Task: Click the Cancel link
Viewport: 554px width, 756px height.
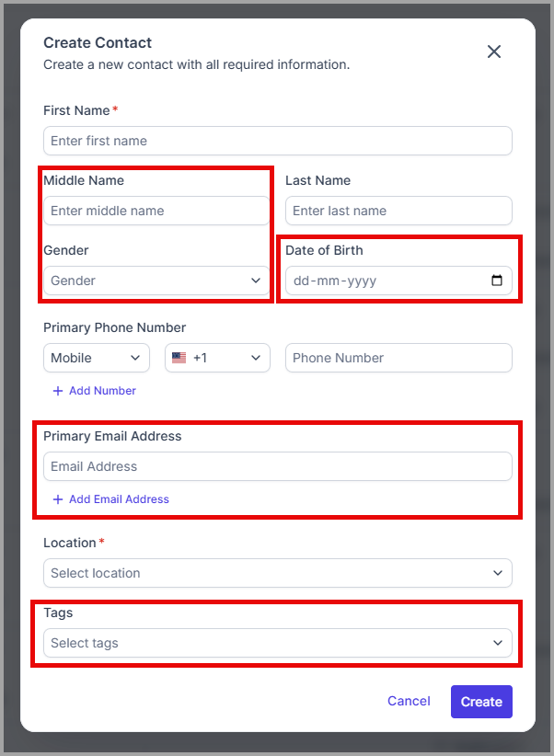Action: point(409,701)
